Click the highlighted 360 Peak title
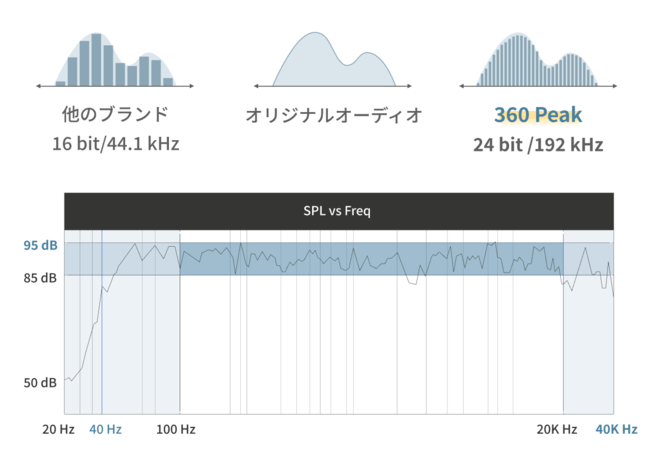This screenshot has width=650, height=460. pyautogui.click(x=538, y=114)
